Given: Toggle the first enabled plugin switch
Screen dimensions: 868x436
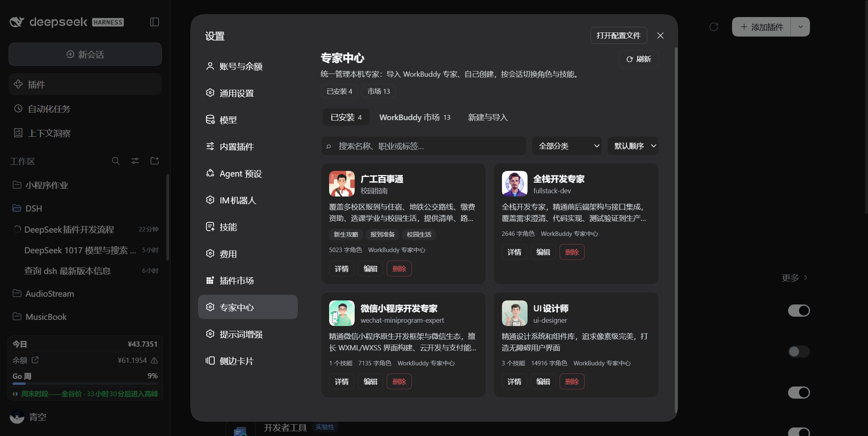Looking at the screenshot, I should (x=799, y=311).
